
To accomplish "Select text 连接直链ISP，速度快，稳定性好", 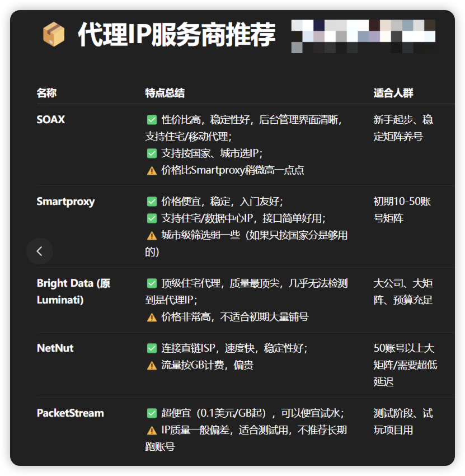I will click(x=234, y=348).
